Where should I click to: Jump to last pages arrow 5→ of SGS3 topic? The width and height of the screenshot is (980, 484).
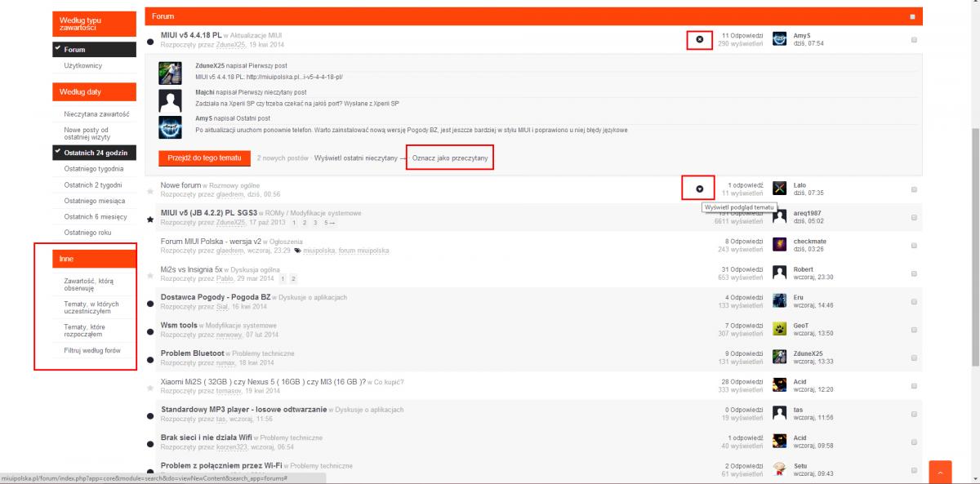coord(329,223)
